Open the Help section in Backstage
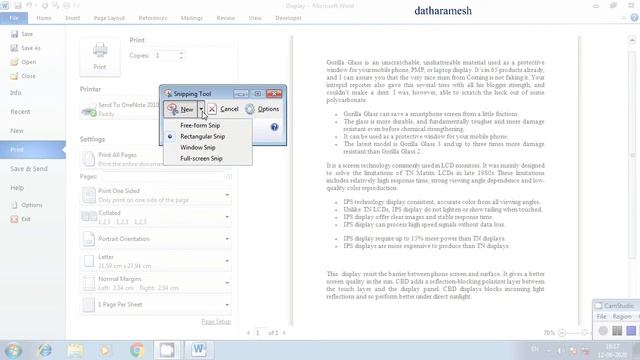640x360 pixels. click(17, 188)
